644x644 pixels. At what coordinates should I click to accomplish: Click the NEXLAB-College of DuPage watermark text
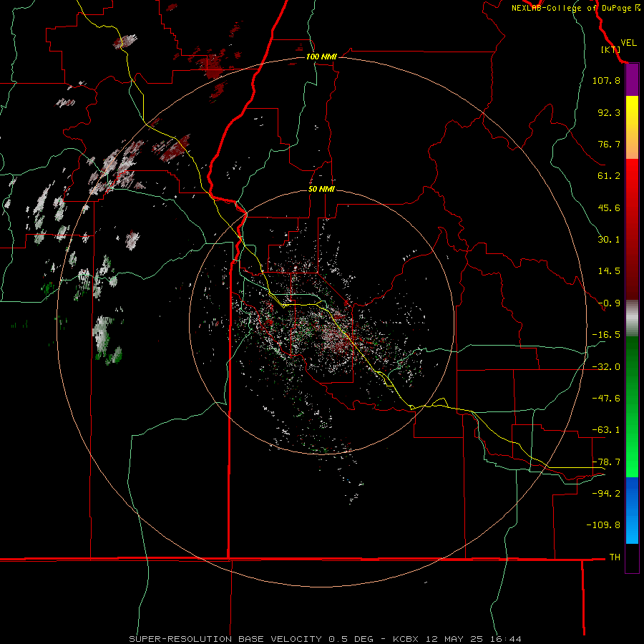575,8
